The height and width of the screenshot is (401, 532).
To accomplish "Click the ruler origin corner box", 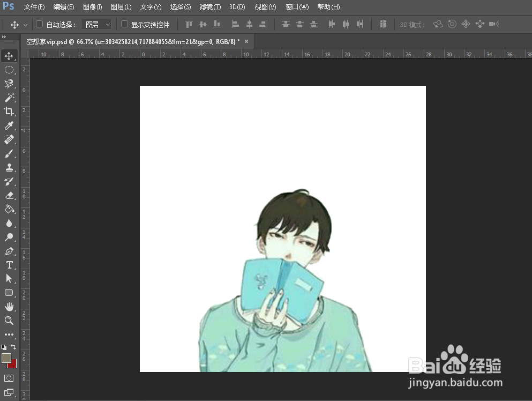I will 25,54.
